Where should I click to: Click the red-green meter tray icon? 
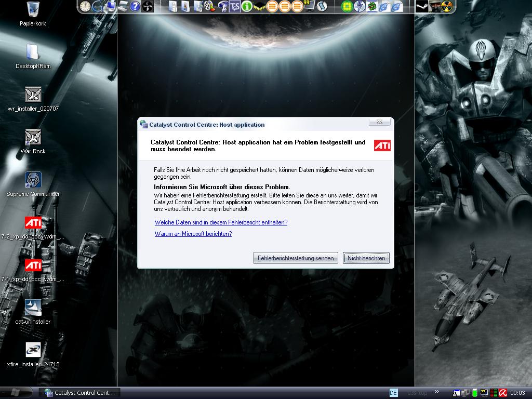pyautogui.click(x=494, y=393)
